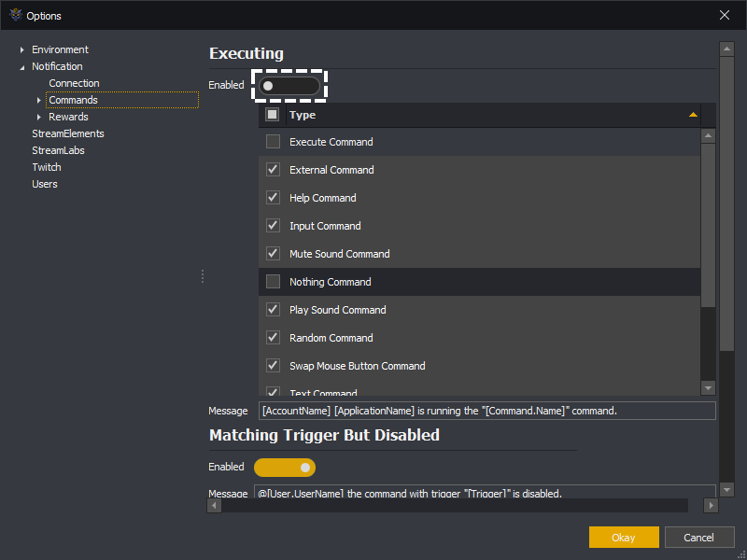The width and height of the screenshot is (747, 560).
Task: Uncheck the External Command checkbox
Action: (273, 170)
